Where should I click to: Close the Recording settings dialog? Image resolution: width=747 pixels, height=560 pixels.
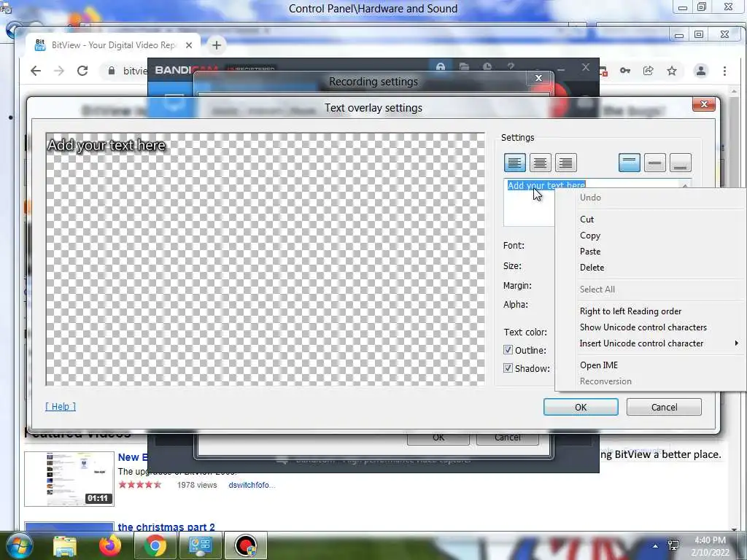[539, 78]
